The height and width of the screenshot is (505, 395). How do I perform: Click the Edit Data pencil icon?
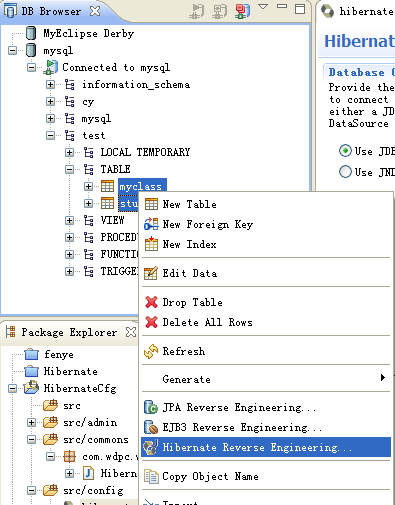[x=151, y=273]
